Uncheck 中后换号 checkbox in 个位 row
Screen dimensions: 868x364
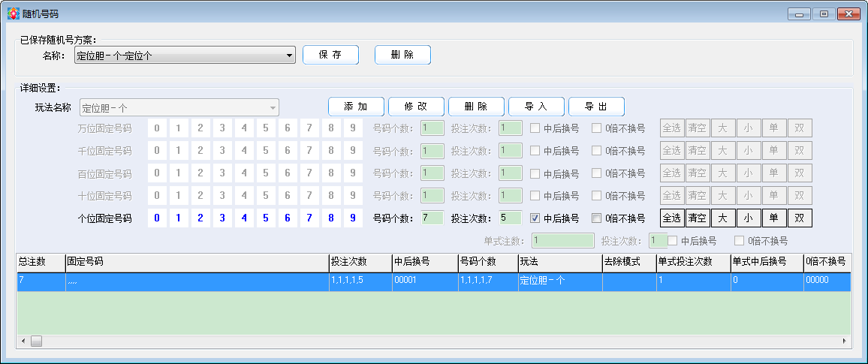point(535,218)
